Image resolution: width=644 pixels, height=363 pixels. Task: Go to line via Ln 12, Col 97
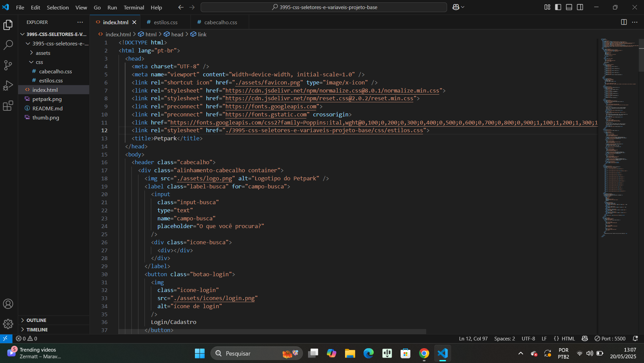(473, 338)
